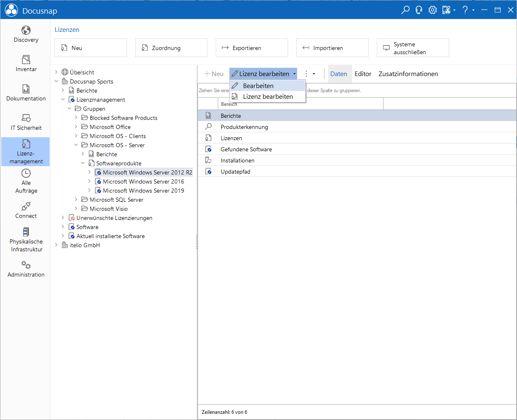Open support headset icon in title bar
This screenshot has height=420, width=517.
419,10
